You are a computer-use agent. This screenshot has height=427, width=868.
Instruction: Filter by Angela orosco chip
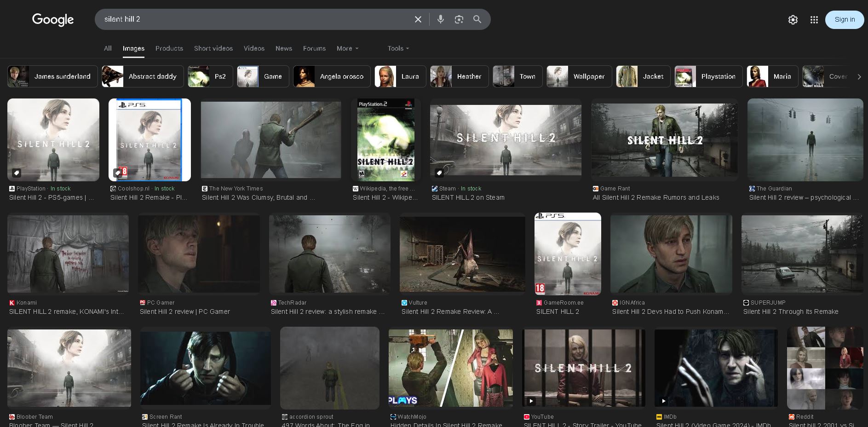332,76
